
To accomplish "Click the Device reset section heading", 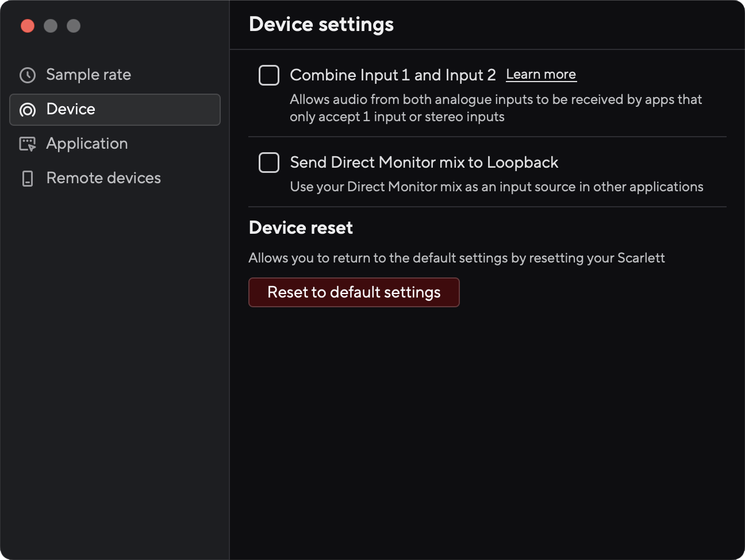I will (301, 228).
